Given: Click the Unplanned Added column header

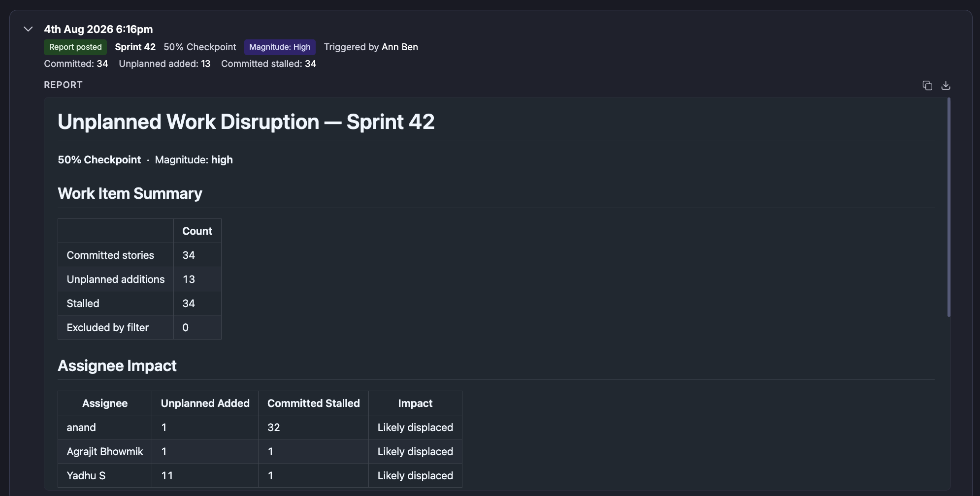Looking at the screenshot, I should pyautogui.click(x=205, y=403).
